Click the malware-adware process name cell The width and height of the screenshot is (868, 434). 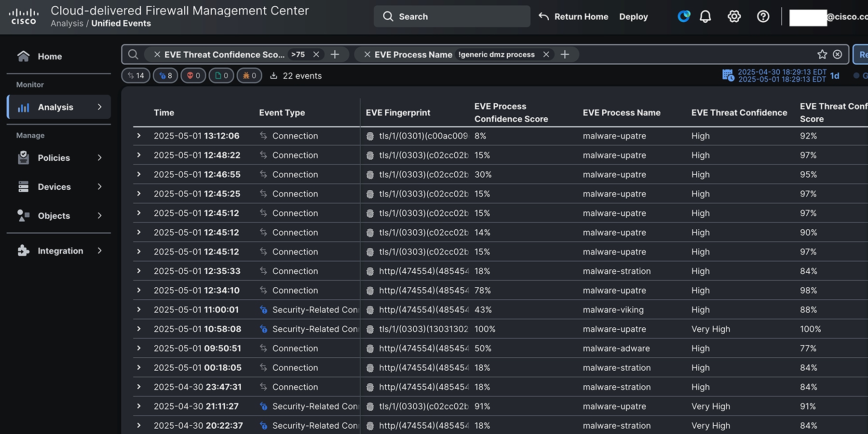pyautogui.click(x=616, y=349)
